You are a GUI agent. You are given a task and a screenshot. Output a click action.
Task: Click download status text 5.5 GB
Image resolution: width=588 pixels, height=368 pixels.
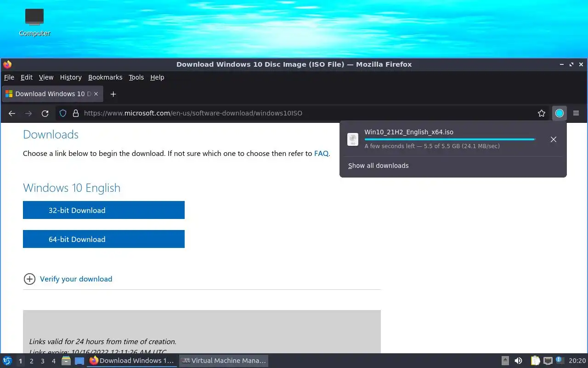click(432, 146)
